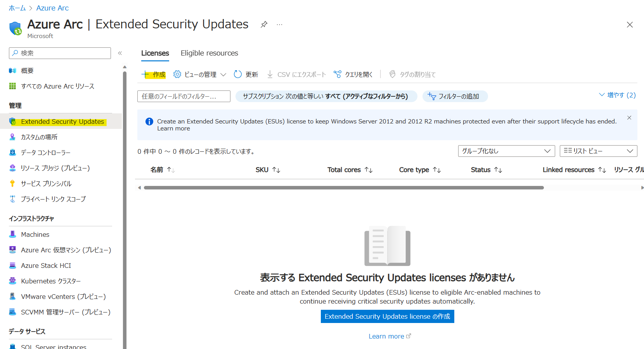
Task: Switch to the Eligible resources tab
Action: pos(209,53)
